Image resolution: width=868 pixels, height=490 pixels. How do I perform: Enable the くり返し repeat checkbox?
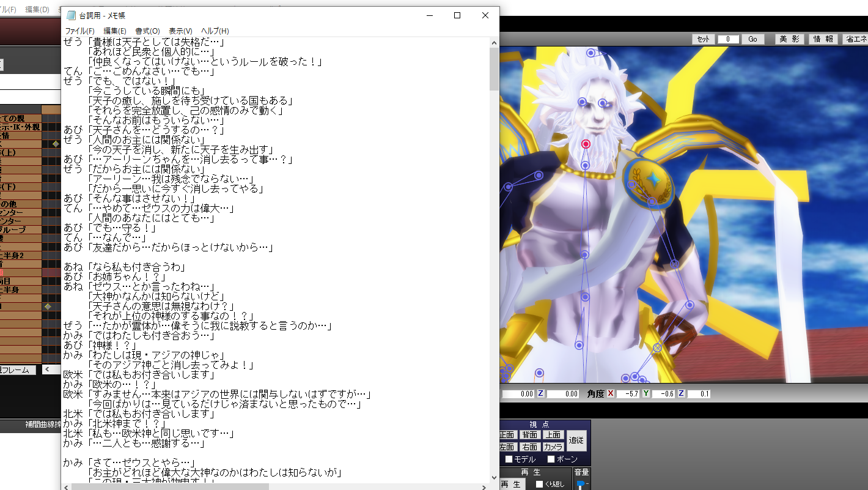coord(539,484)
